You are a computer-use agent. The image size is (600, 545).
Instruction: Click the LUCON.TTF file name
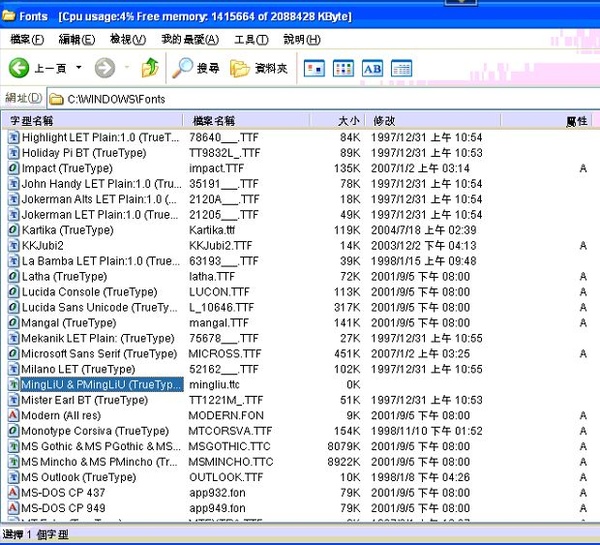pos(219,292)
